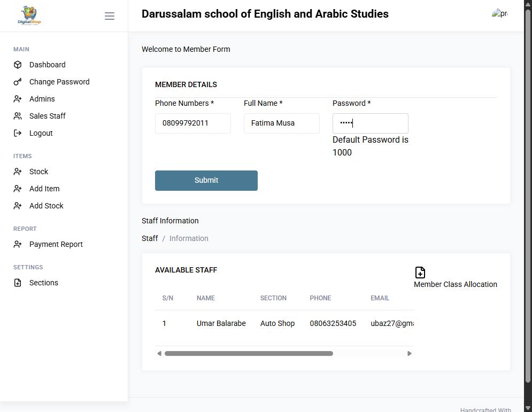Click the Logout arrow icon
532x412 pixels.
tap(18, 133)
